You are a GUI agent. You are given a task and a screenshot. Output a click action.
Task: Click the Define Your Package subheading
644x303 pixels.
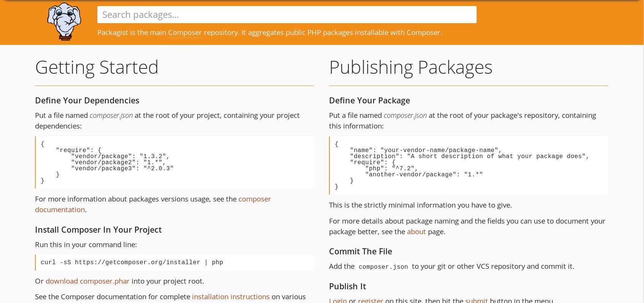click(x=369, y=100)
